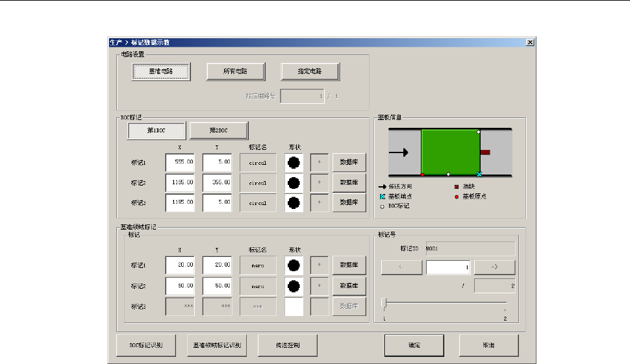This screenshot has height=364, width=630.
Task: Click the BOC 标记3 circle shape icon
Action: pyautogui.click(x=294, y=202)
